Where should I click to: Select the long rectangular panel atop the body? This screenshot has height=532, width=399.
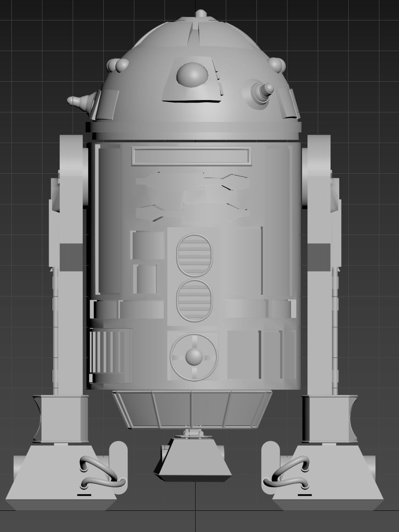[191, 156]
